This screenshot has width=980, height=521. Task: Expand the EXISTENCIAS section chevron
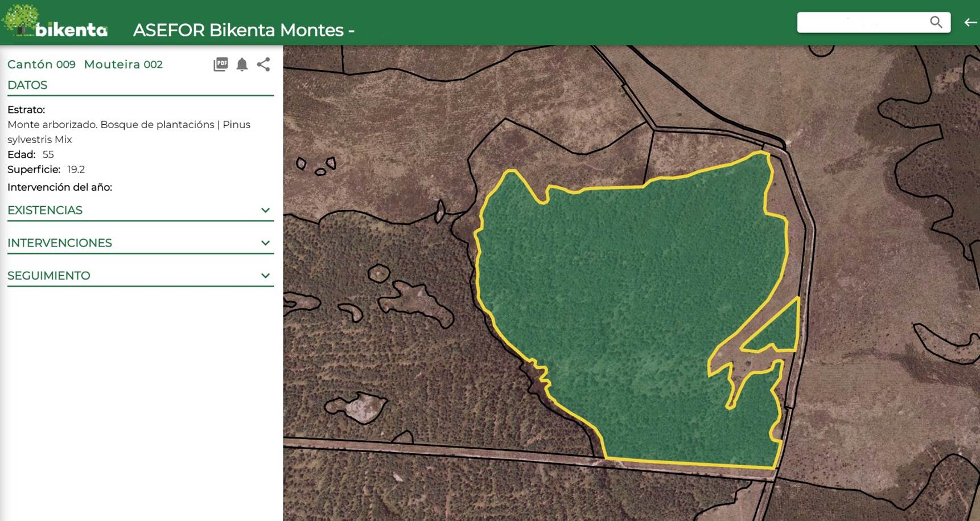pos(265,210)
